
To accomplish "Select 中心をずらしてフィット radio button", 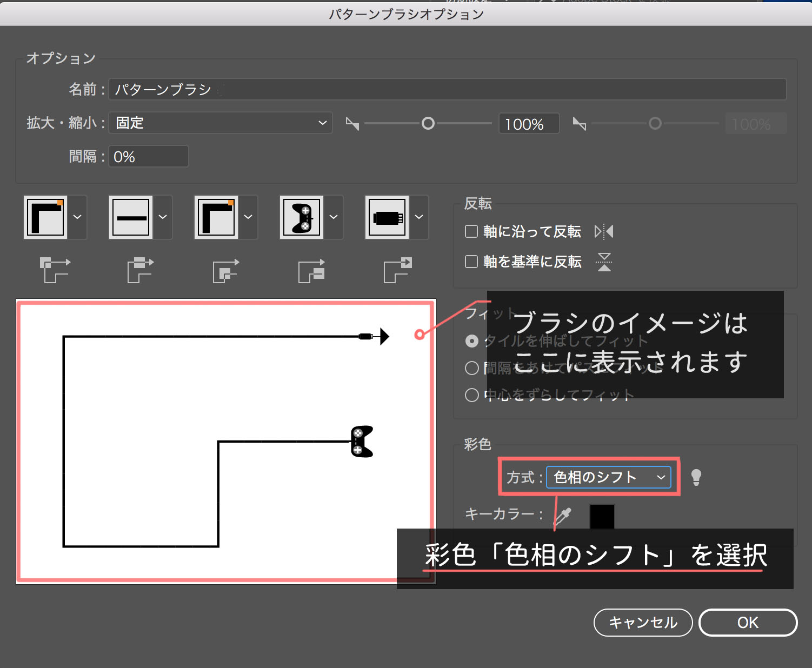I will pos(472,395).
